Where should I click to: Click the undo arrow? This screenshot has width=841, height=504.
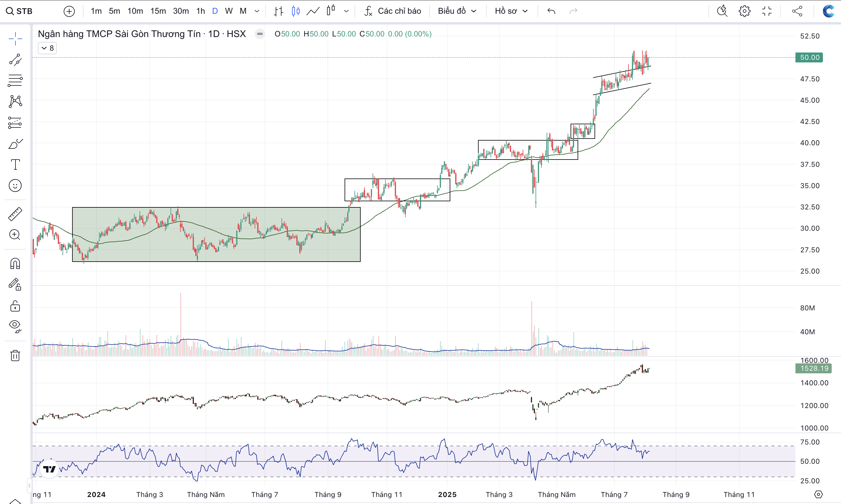point(551,11)
